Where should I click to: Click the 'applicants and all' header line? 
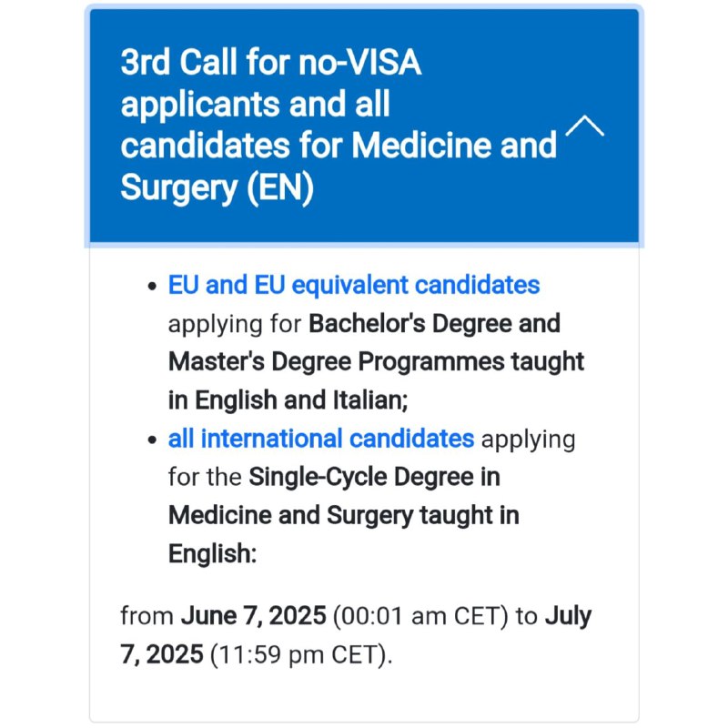[255, 104]
